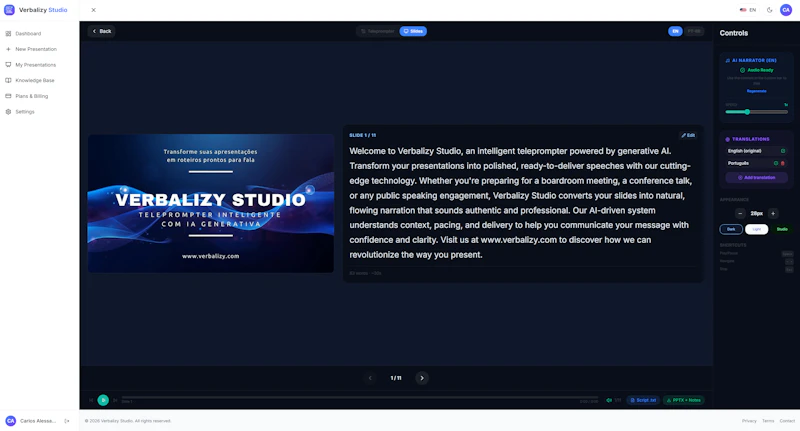This screenshot has height=431, width=800.
Task: Click the Translations header icon
Action: [728, 139]
